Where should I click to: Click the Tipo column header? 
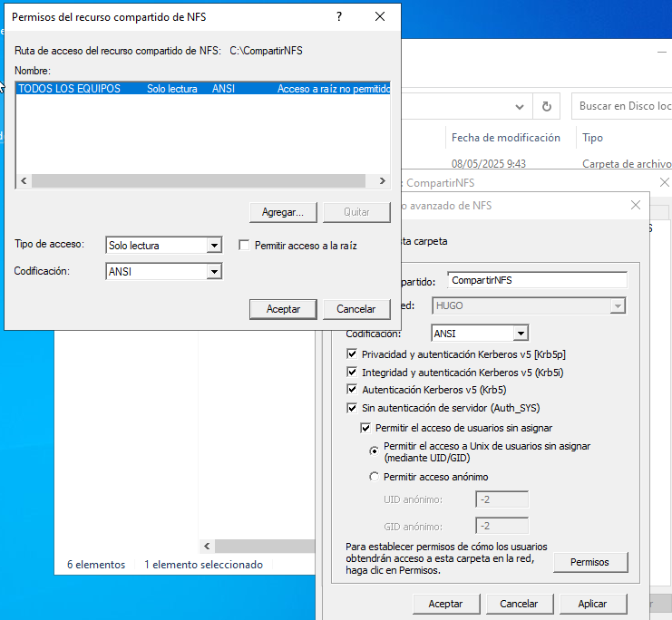click(x=592, y=138)
